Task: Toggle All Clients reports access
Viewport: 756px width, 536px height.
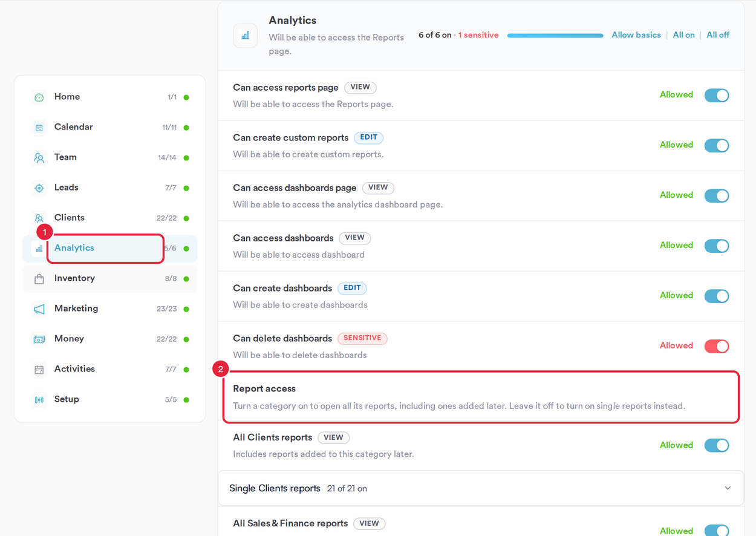Action: (x=717, y=446)
